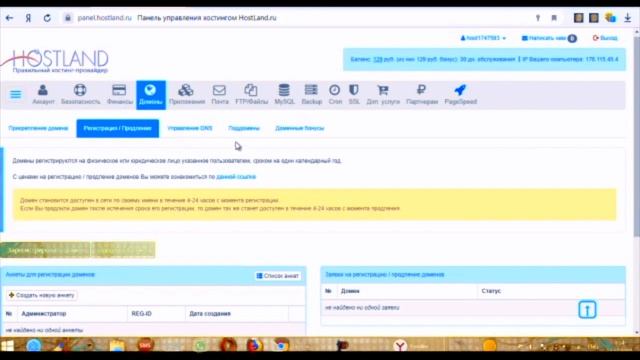Open the PageSpeed rocket section
The image size is (640, 360).
pyautogui.click(x=460, y=95)
